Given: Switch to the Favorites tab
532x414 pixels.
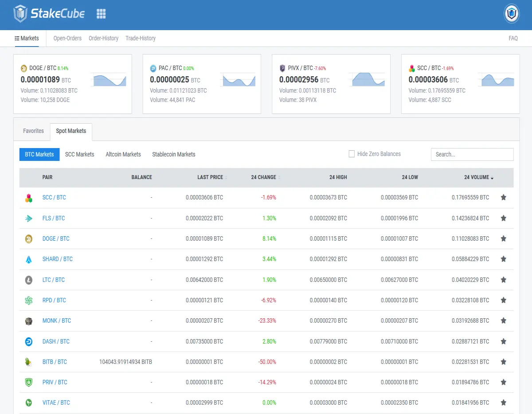Looking at the screenshot, I should pos(33,131).
